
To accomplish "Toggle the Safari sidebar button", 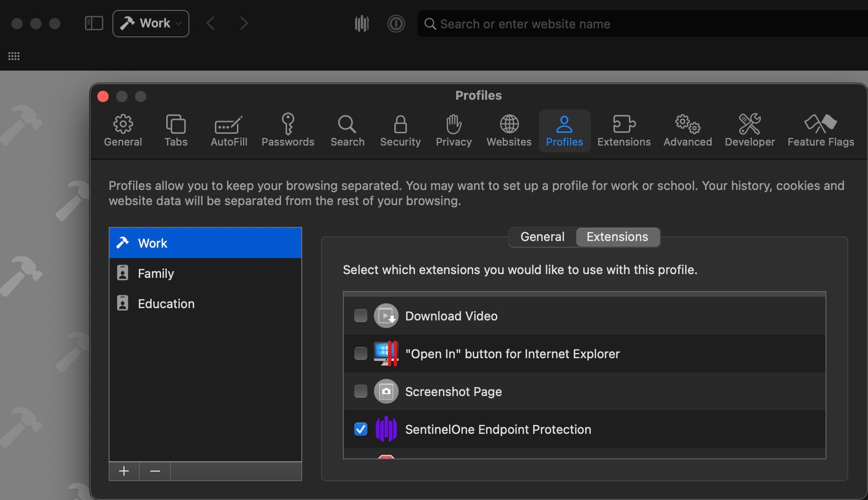I will [x=94, y=24].
